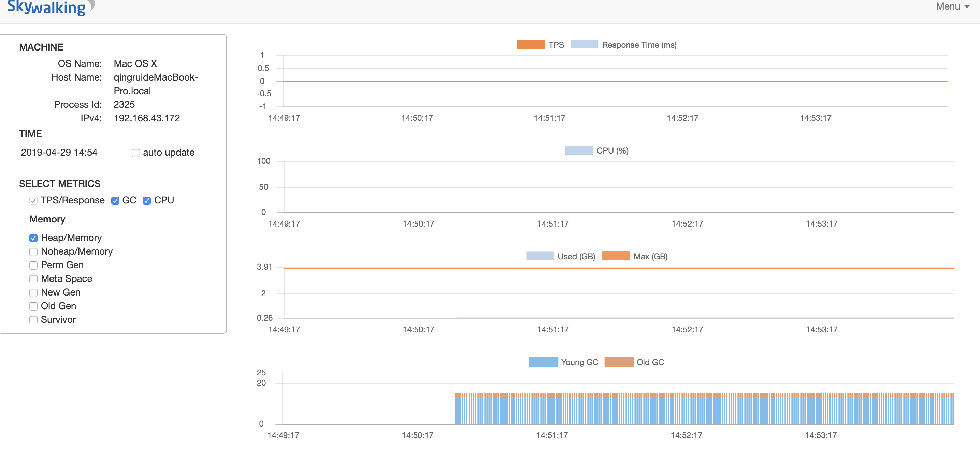This screenshot has height=460, width=980.
Task: Toggle the TPS legend swatch
Action: 530,44
